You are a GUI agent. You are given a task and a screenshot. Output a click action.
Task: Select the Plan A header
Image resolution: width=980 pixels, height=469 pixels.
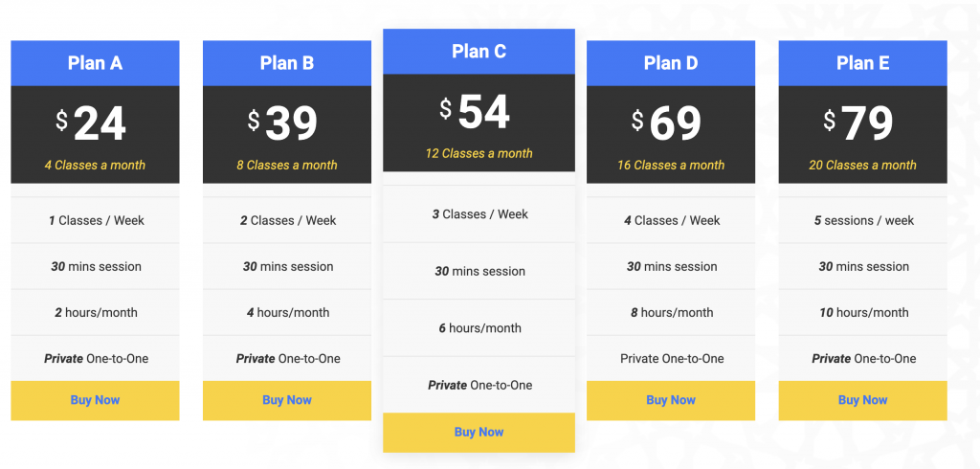point(95,63)
